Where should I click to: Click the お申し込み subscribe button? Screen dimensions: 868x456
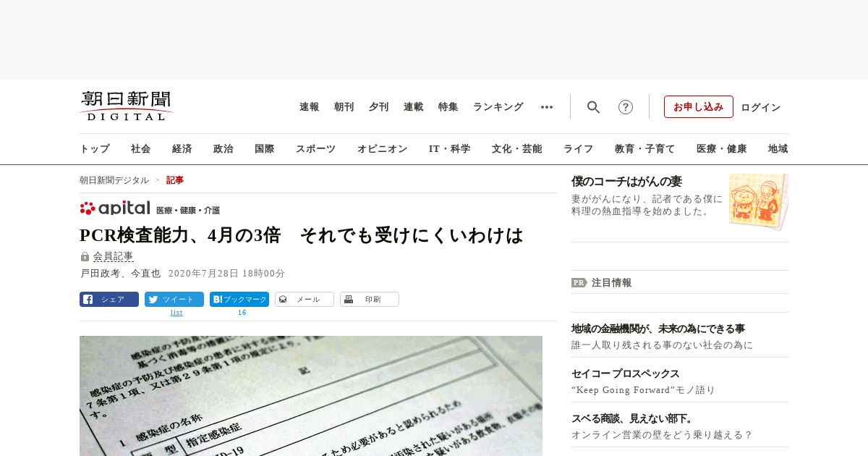pos(699,107)
